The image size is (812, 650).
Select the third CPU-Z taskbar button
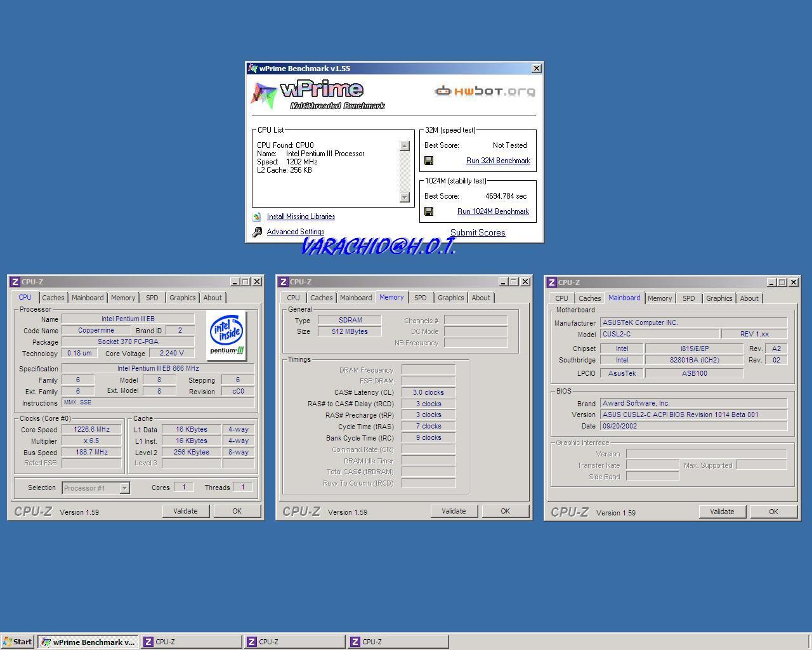398,642
